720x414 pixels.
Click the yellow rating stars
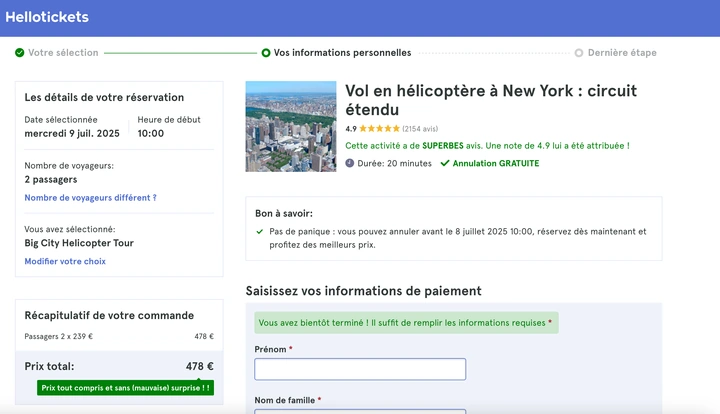[x=379, y=129]
